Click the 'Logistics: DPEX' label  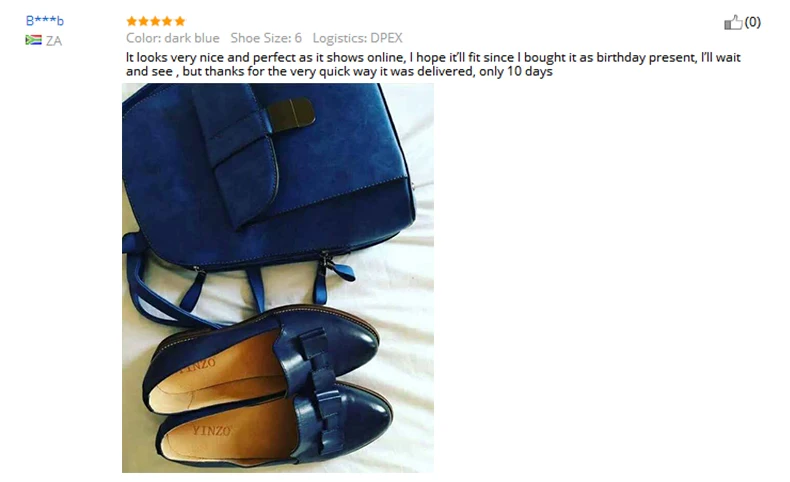(357, 38)
